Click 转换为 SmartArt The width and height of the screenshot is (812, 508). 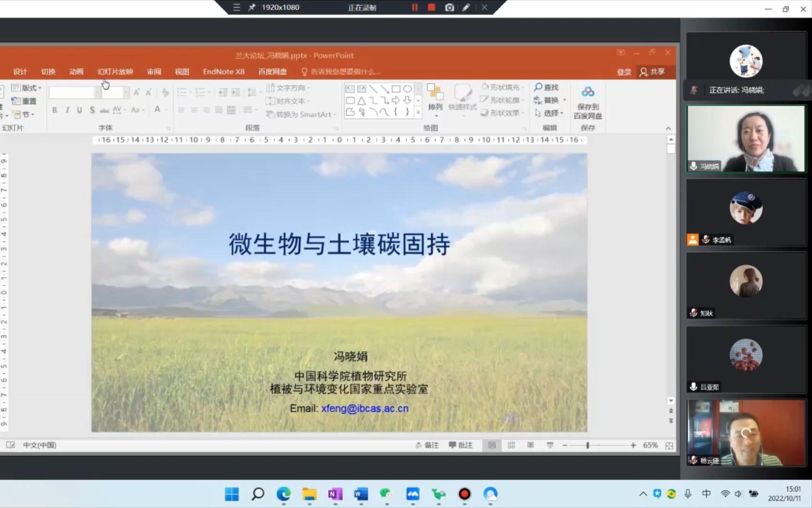(x=301, y=114)
